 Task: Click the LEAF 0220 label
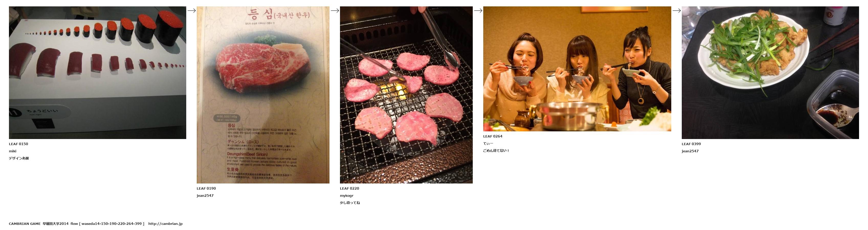point(349,188)
